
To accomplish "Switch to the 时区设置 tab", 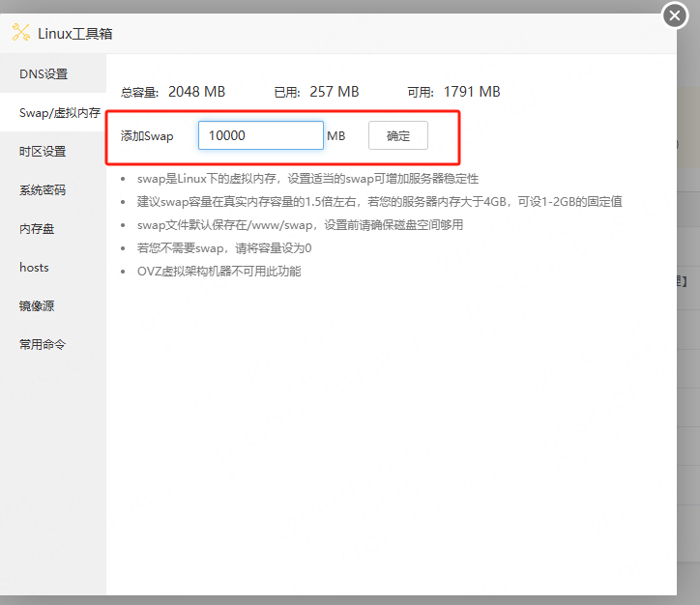I will [53, 151].
